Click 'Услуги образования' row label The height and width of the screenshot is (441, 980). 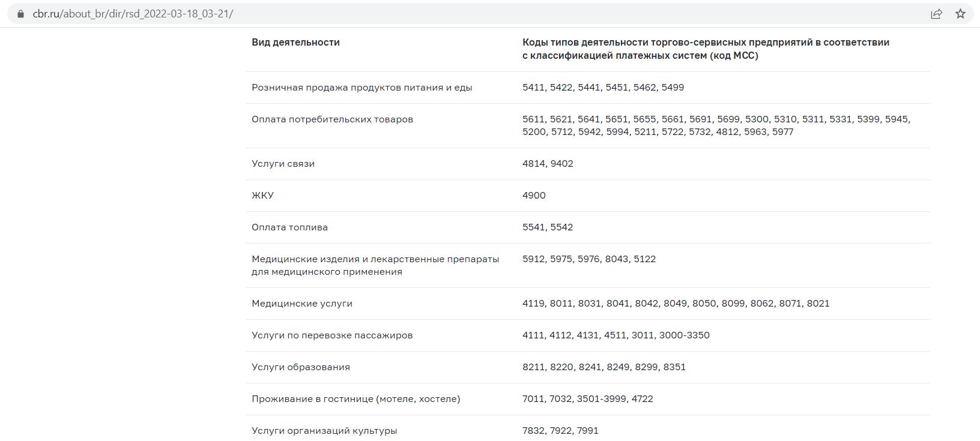click(x=301, y=367)
